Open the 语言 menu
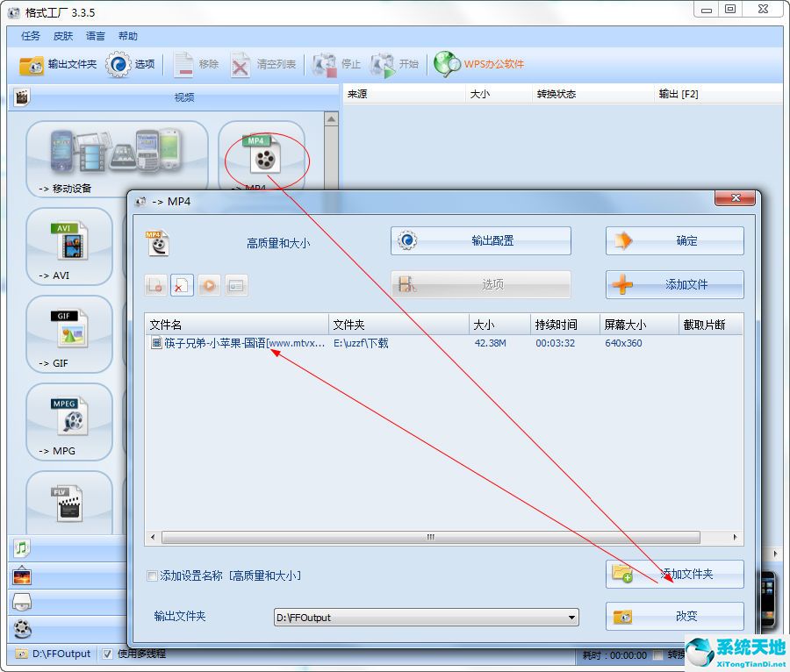 tap(95, 36)
